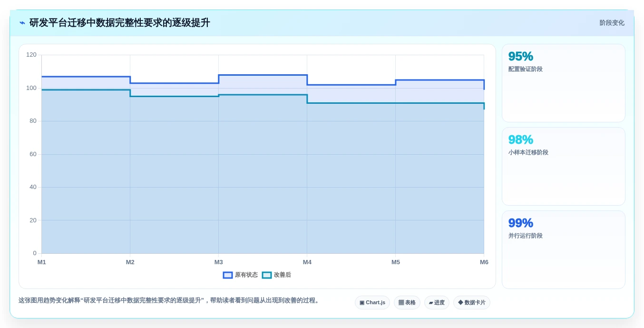644x328 pixels.
Task: Click the lightning icon beside the title
Action: pos(22,23)
